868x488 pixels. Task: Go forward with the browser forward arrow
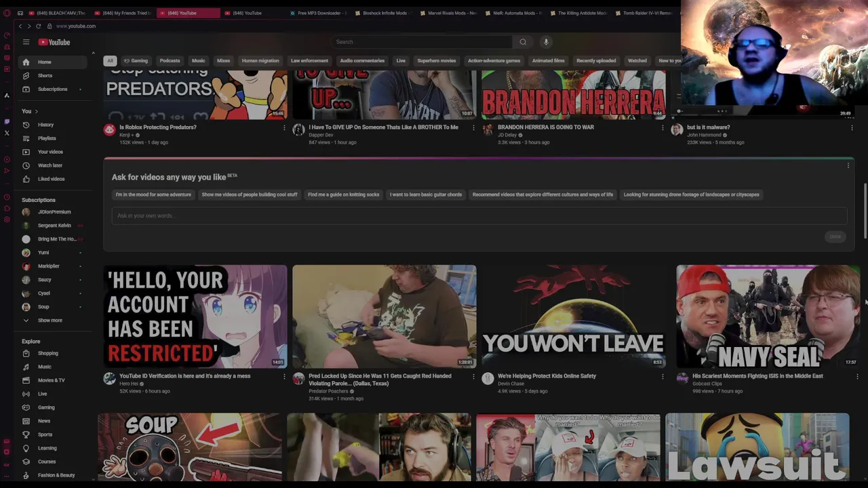click(x=29, y=26)
